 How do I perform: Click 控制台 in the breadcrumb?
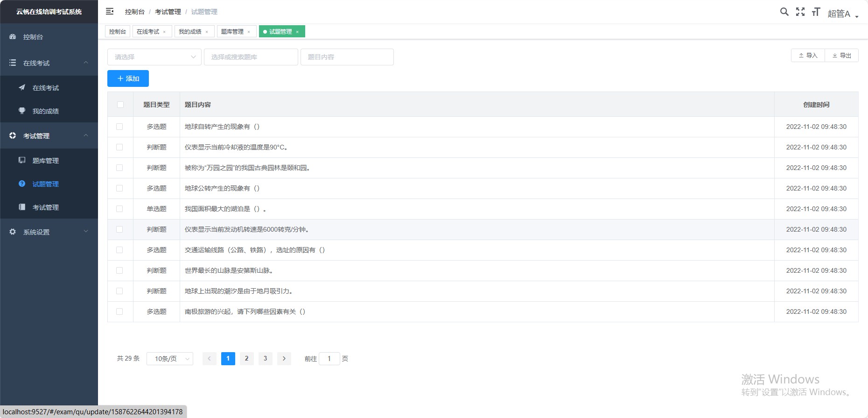click(x=134, y=12)
